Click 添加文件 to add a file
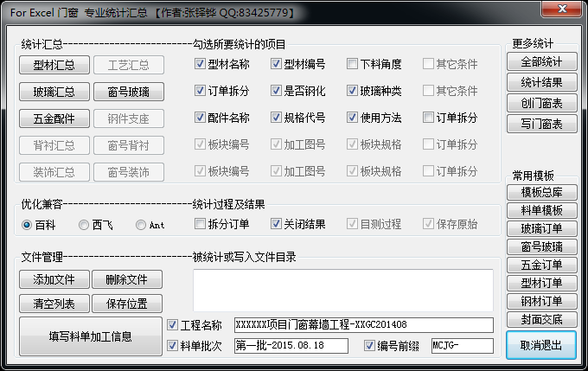 tap(54, 279)
